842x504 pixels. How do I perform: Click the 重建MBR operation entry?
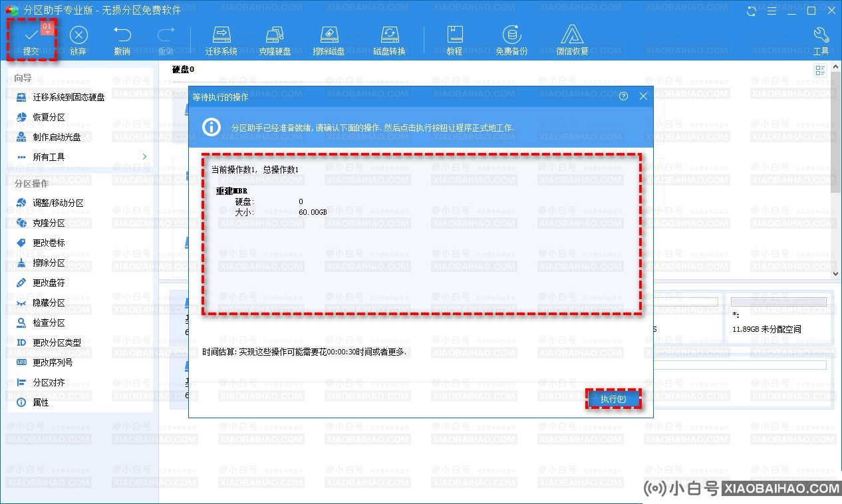231,191
